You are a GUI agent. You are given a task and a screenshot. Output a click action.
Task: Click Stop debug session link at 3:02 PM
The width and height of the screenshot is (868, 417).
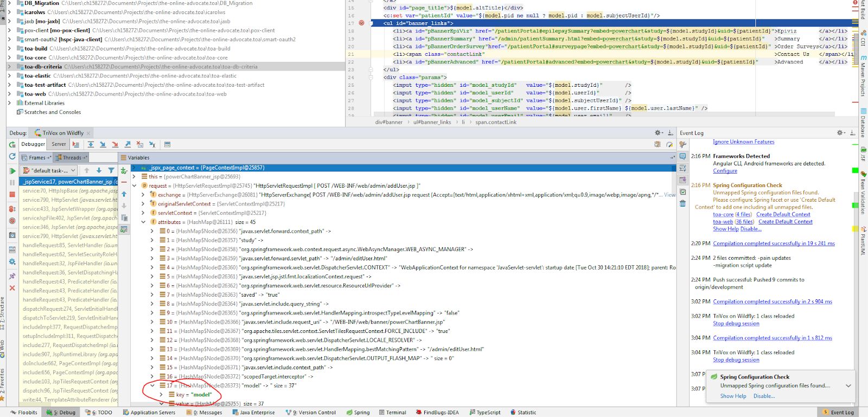[736, 324]
